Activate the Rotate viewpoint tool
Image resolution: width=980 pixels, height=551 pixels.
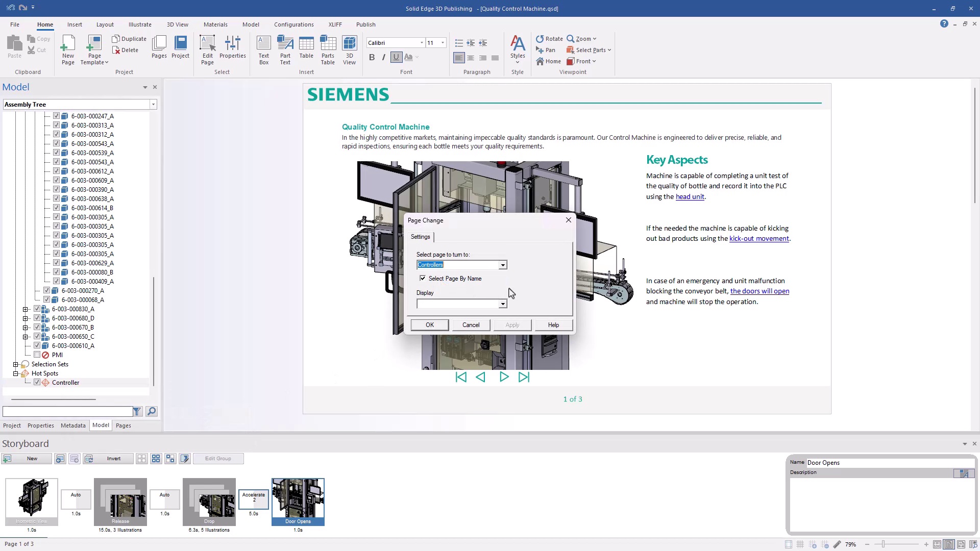click(549, 39)
